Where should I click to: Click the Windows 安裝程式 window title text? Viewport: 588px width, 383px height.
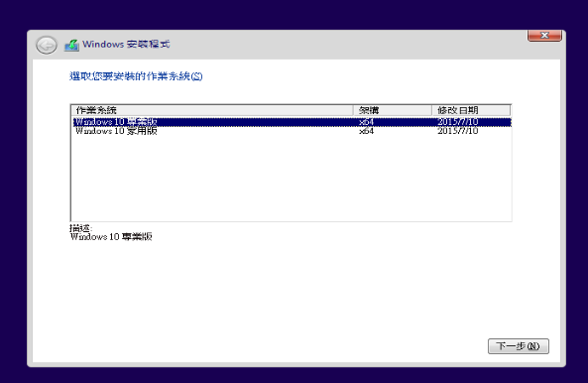click(x=126, y=45)
